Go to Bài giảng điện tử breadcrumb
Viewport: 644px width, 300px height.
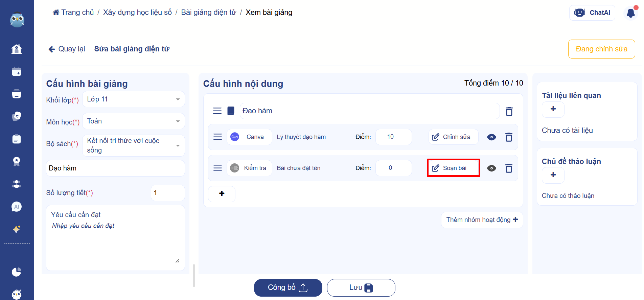[x=208, y=13]
